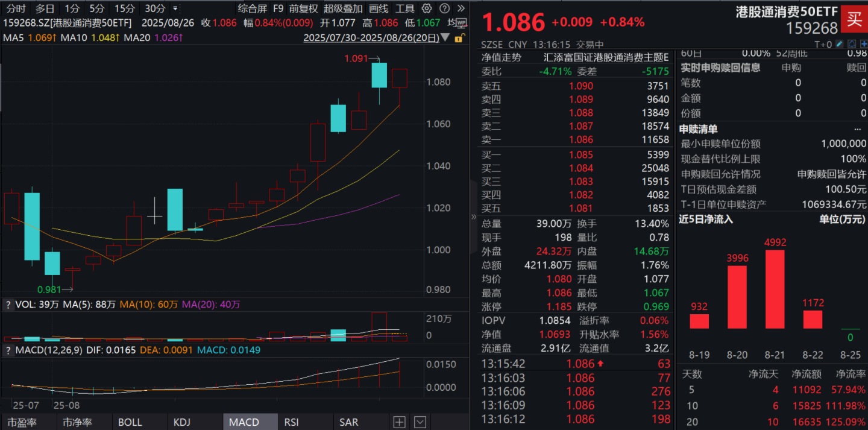Click the red 买 buy button
This screenshot has height=430, width=868.
854,19
